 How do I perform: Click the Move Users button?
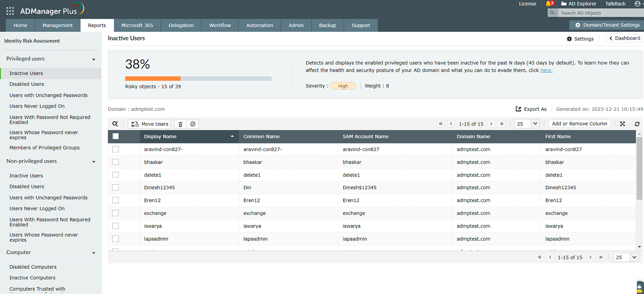[149, 124]
